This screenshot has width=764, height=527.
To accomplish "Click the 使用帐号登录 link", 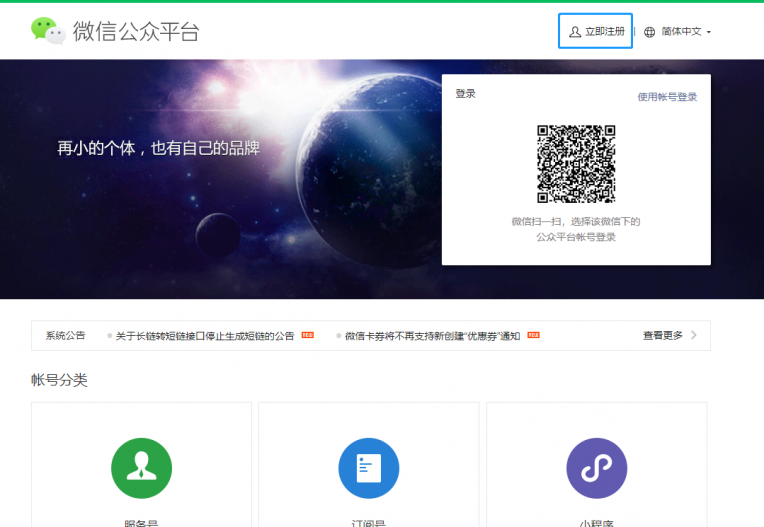I will [667, 96].
